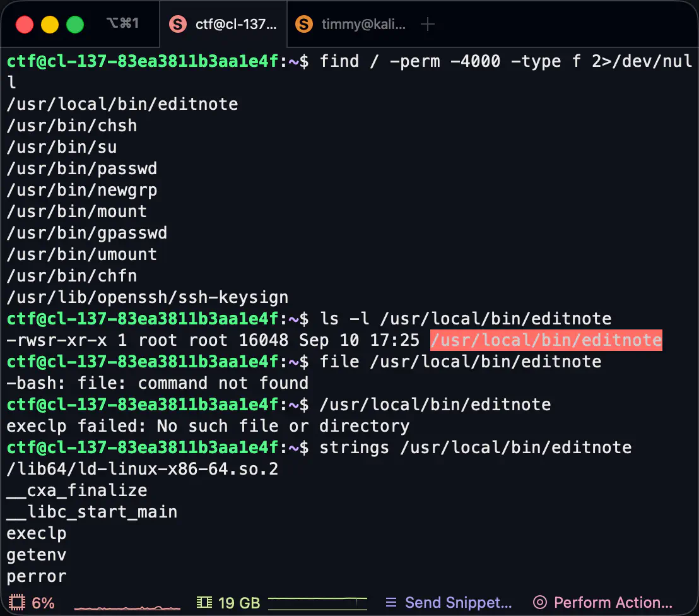Click the Perform Action target icon

pos(539,603)
